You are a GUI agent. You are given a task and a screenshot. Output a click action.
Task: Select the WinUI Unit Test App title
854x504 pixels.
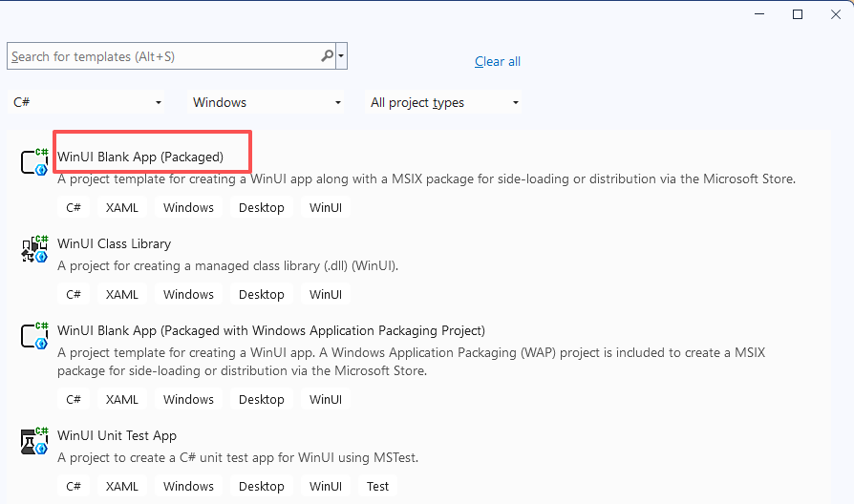117,435
